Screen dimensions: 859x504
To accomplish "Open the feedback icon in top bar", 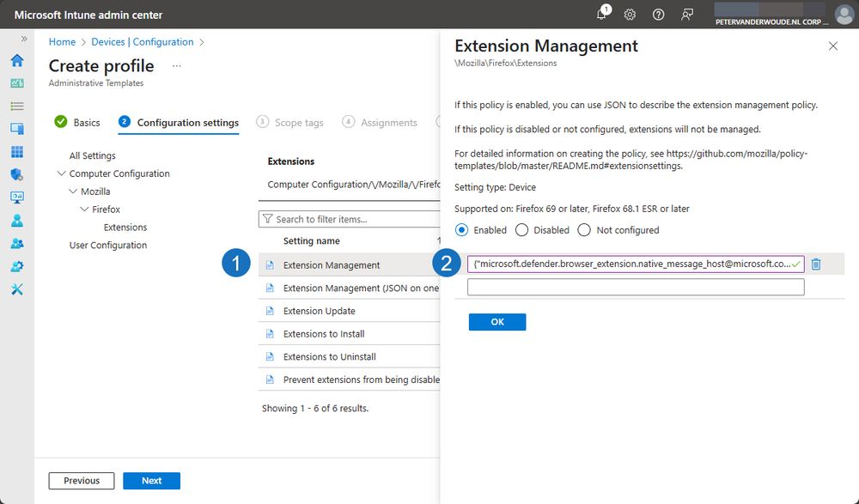I will [687, 15].
